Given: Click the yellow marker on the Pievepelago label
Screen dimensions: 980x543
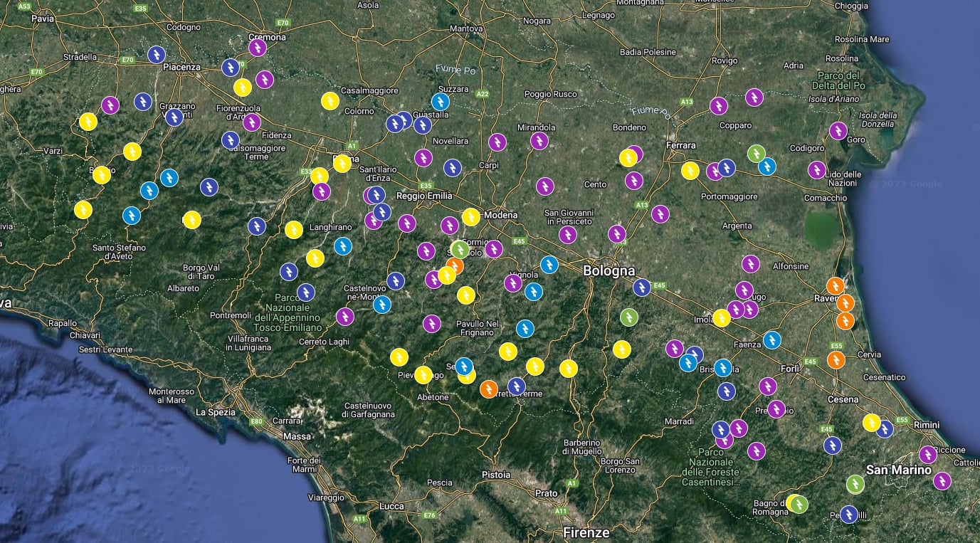Looking at the screenshot, I should [423, 374].
